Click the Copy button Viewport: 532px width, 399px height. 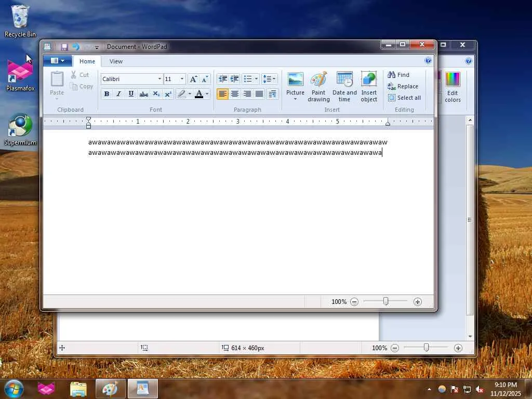tap(82, 87)
